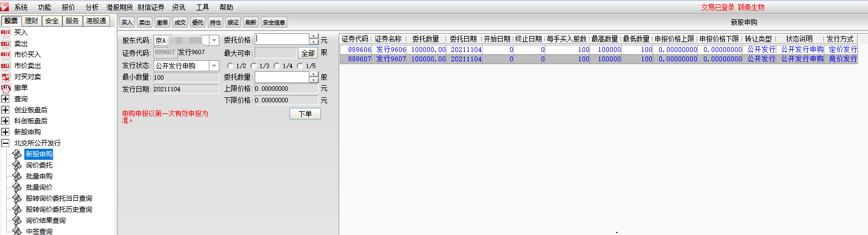Click toolbar 买入 button

coord(127,23)
